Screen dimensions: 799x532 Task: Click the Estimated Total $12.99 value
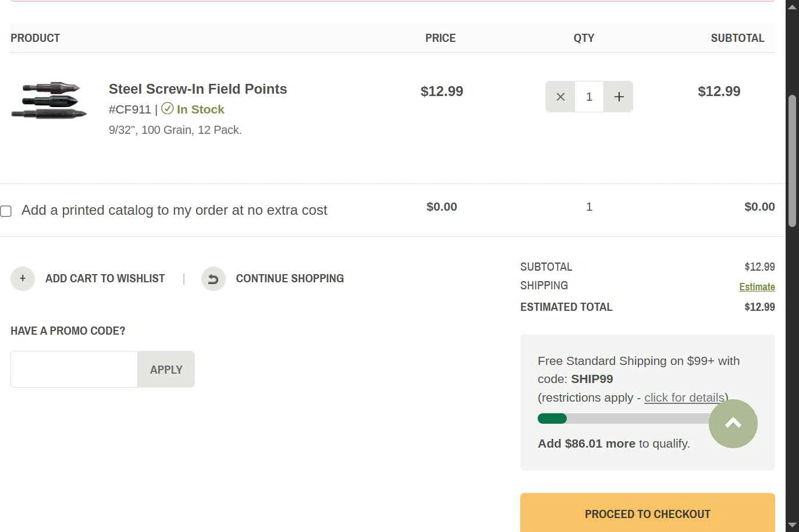(x=759, y=307)
